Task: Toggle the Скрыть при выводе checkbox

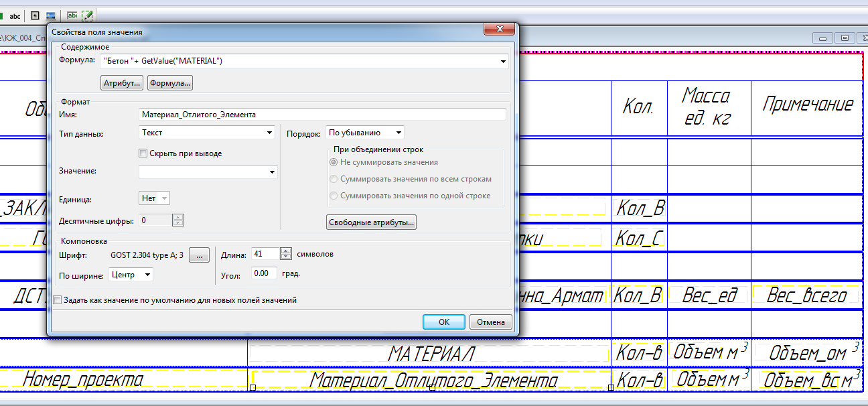Action: coord(143,153)
